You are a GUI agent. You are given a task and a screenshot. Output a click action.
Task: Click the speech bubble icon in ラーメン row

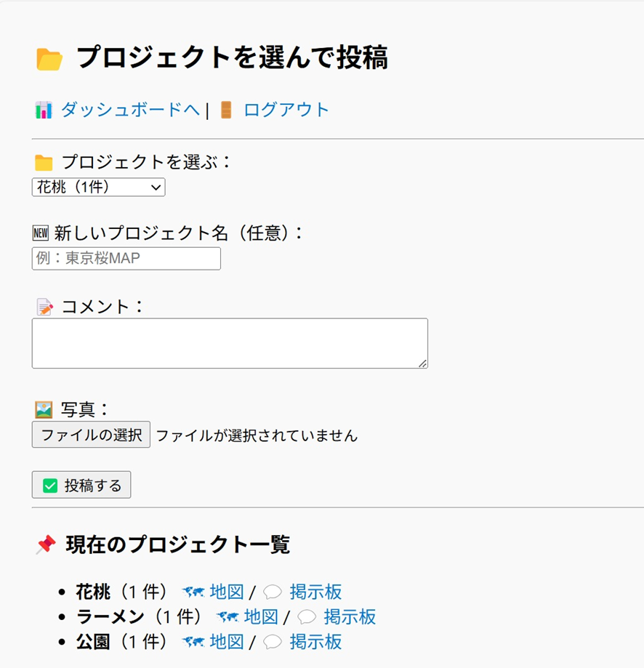coord(307,617)
